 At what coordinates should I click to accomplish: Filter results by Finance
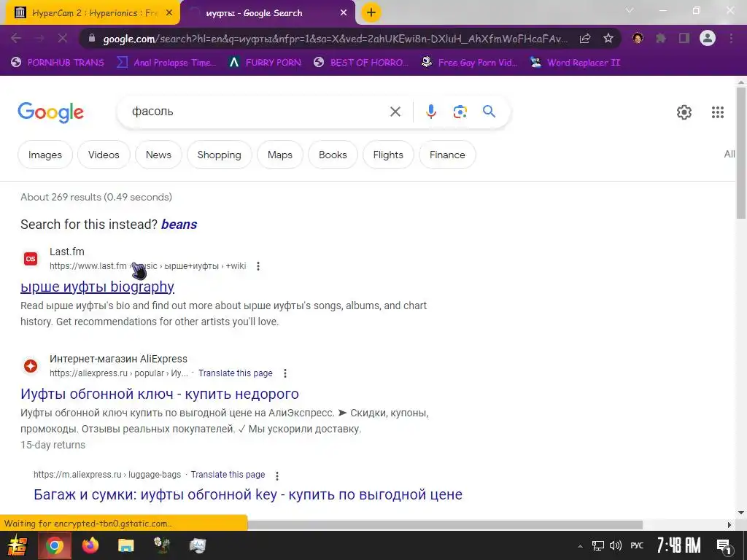coord(447,155)
